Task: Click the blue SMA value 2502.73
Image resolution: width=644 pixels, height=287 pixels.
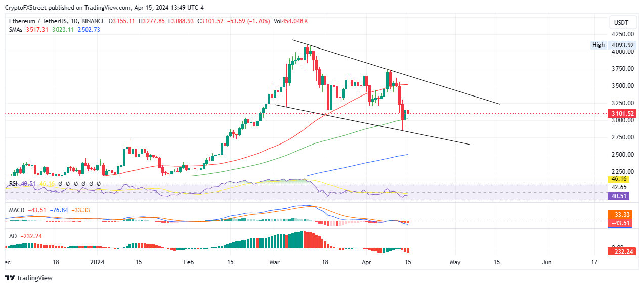Action: tap(89, 30)
